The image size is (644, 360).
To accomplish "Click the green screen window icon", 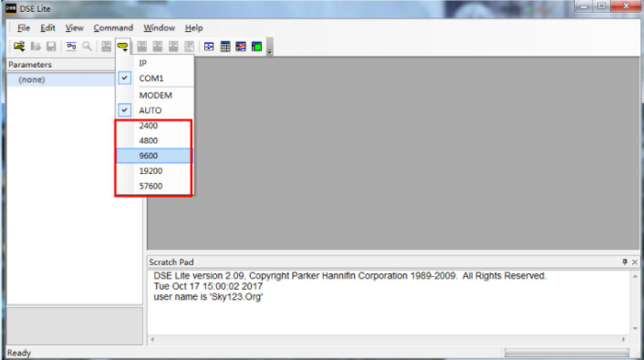I will click(256, 46).
